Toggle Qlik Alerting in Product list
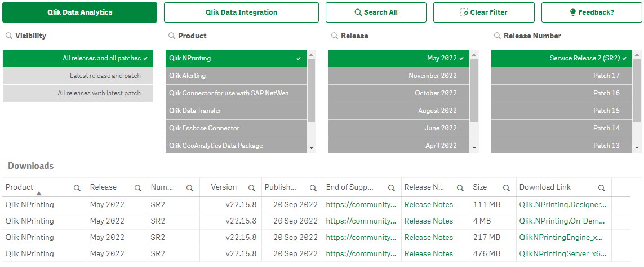Viewport: 644px width, 267px height. point(236,76)
